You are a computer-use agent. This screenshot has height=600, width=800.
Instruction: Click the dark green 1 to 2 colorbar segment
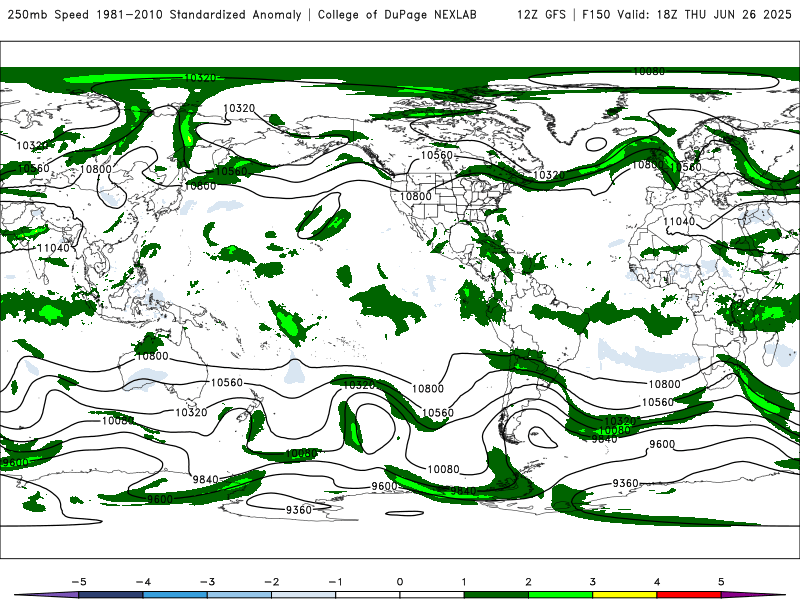click(x=496, y=595)
